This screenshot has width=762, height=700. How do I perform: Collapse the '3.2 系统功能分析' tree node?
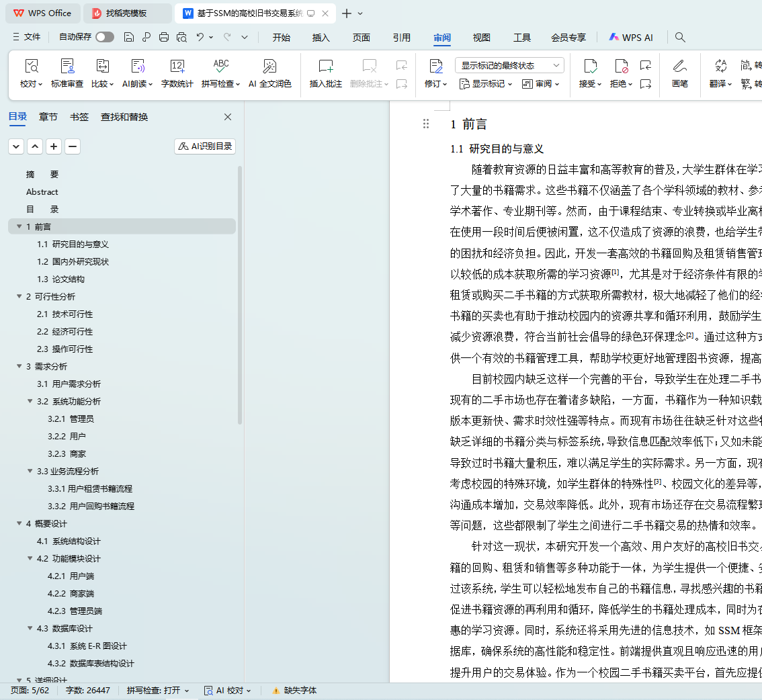click(x=30, y=402)
